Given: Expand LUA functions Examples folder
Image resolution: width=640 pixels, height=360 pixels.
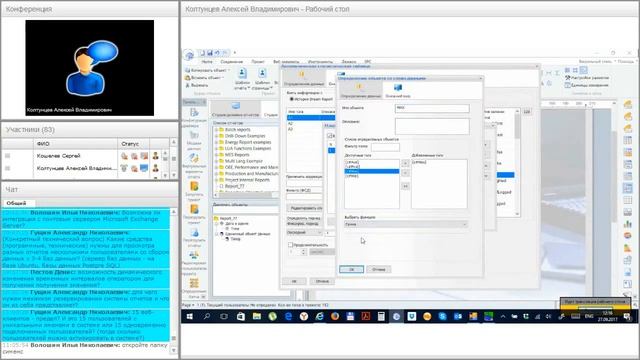Looking at the screenshot, I should point(217,149).
